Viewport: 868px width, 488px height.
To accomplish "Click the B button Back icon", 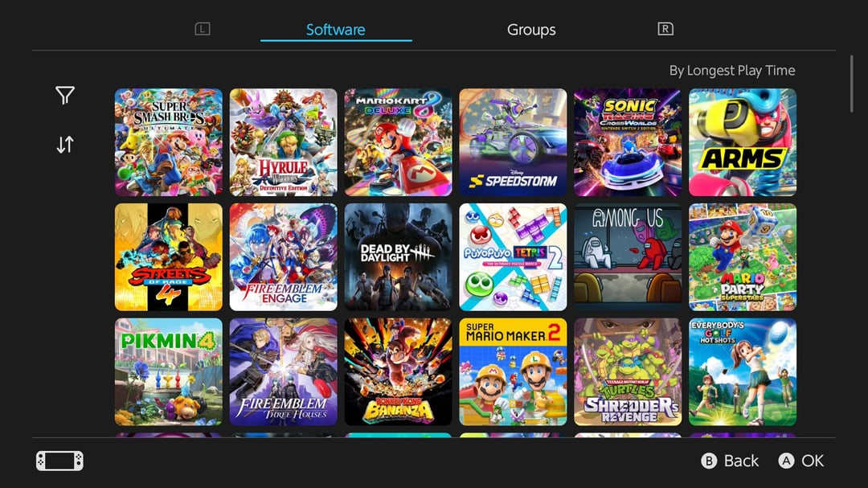I will tap(709, 461).
